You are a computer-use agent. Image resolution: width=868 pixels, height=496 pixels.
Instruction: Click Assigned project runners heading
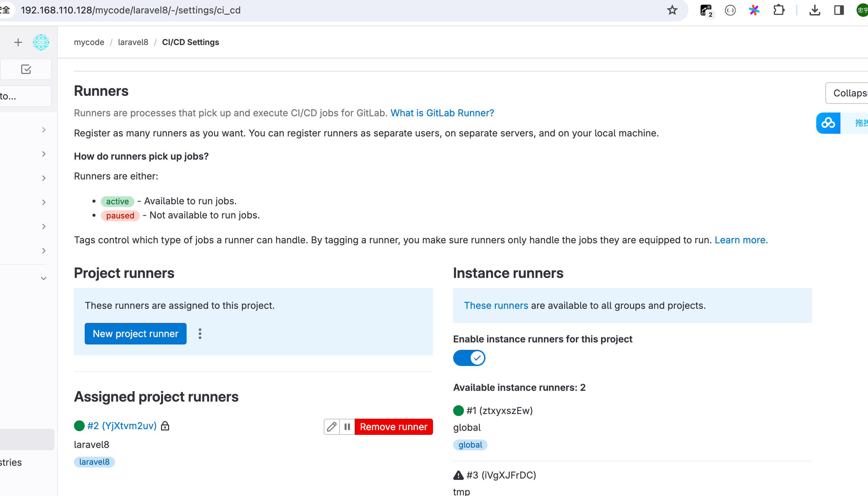click(x=156, y=397)
